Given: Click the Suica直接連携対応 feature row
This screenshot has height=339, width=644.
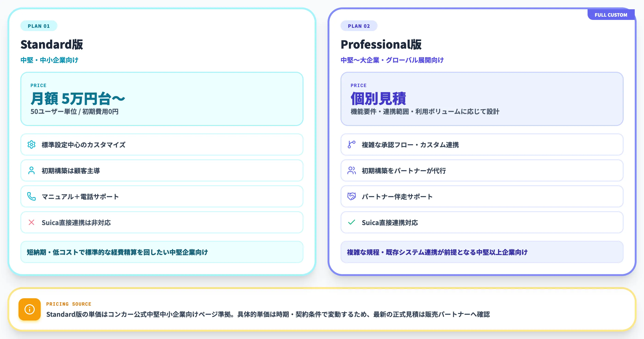Looking at the screenshot, I should (482, 223).
